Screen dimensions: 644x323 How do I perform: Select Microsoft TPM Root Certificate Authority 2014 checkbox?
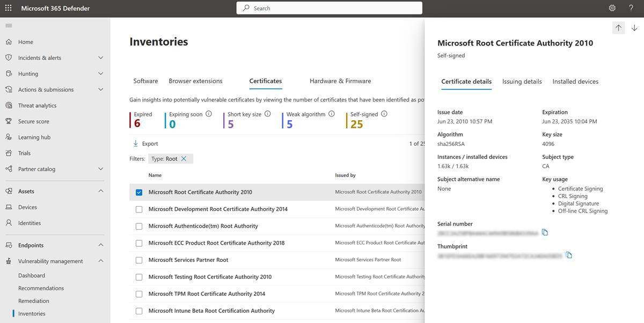(139, 293)
